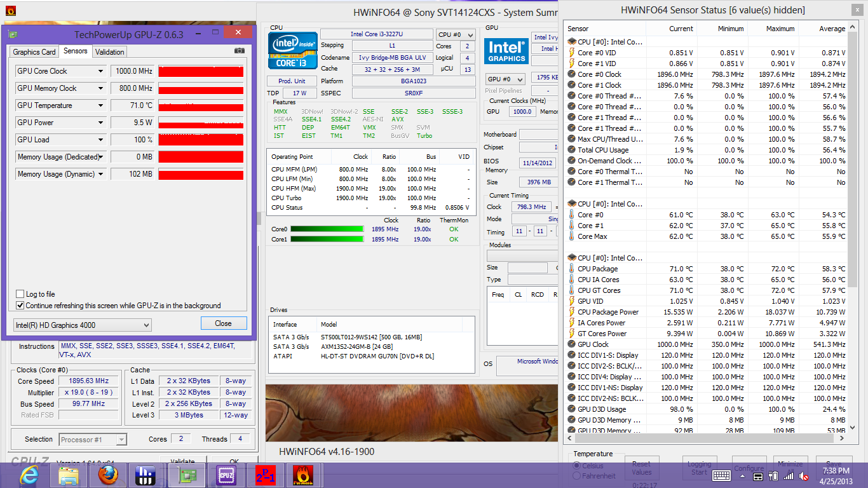Viewport: 868px width, 488px height.
Task: Open Memory Usage (Dynamic) dropdown
Action: [100, 174]
